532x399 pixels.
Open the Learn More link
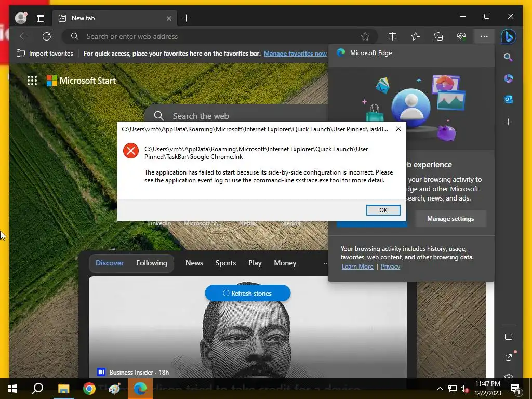[357, 267]
